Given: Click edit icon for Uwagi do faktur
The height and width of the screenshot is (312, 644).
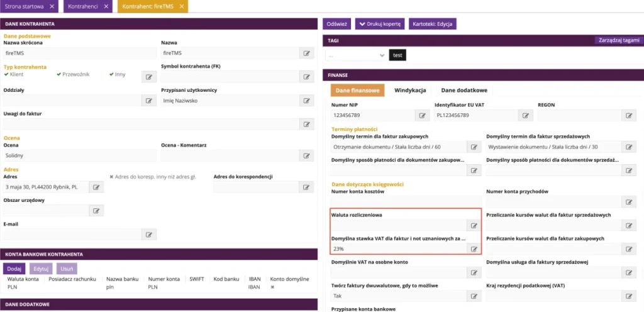Looking at the screenshot, I should (306, 124).
